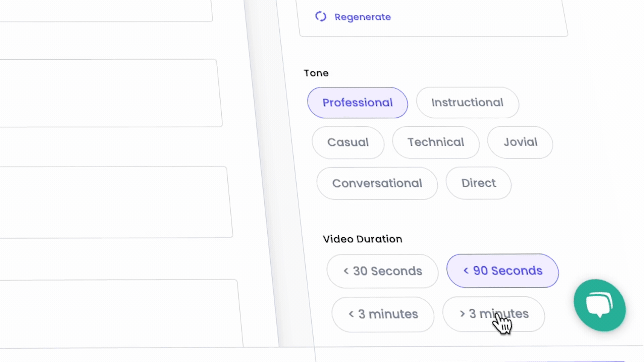
Task: Set tone to Jovial
Action: pyautogui.click(x=520, y=142)
